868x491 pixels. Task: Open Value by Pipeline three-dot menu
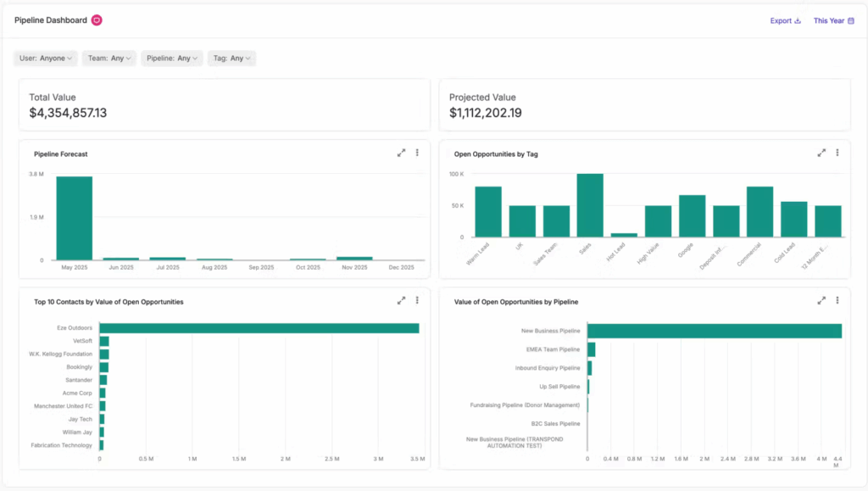click(x=837, y=300)
